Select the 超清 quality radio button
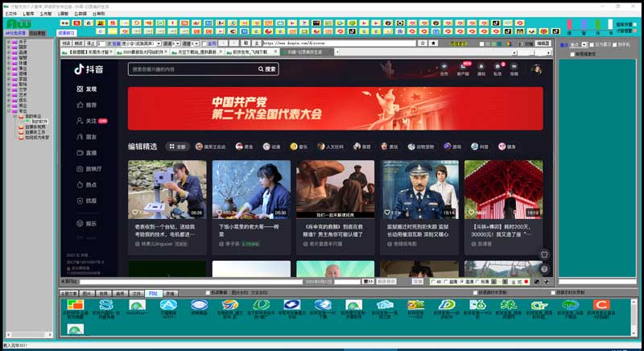Screen dimensions: 644x351 446,282
